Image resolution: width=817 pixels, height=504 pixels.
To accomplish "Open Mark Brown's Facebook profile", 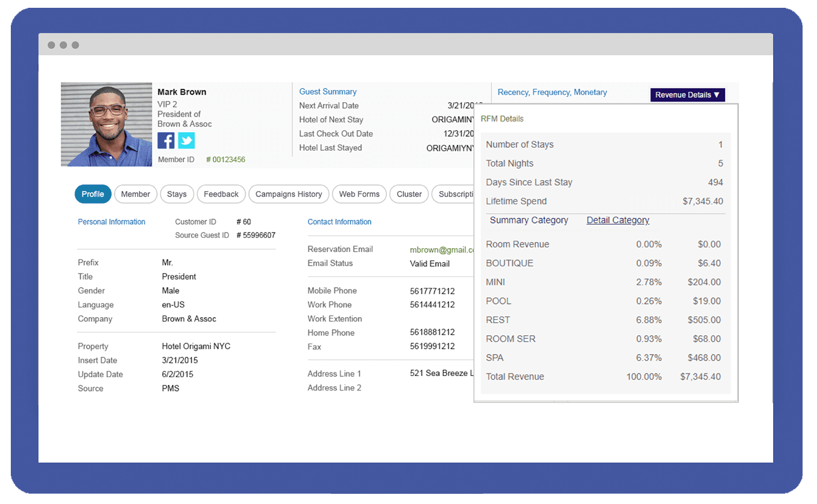I will tap(165, 140).
